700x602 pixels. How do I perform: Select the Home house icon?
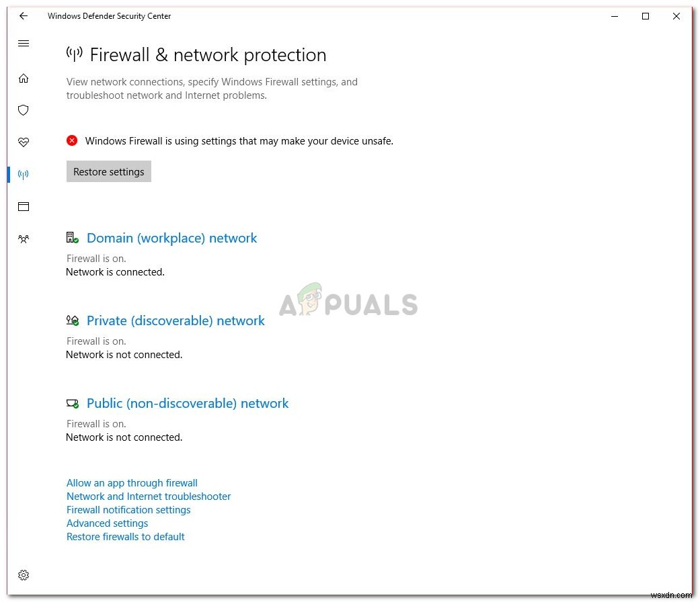pos(24,78)
